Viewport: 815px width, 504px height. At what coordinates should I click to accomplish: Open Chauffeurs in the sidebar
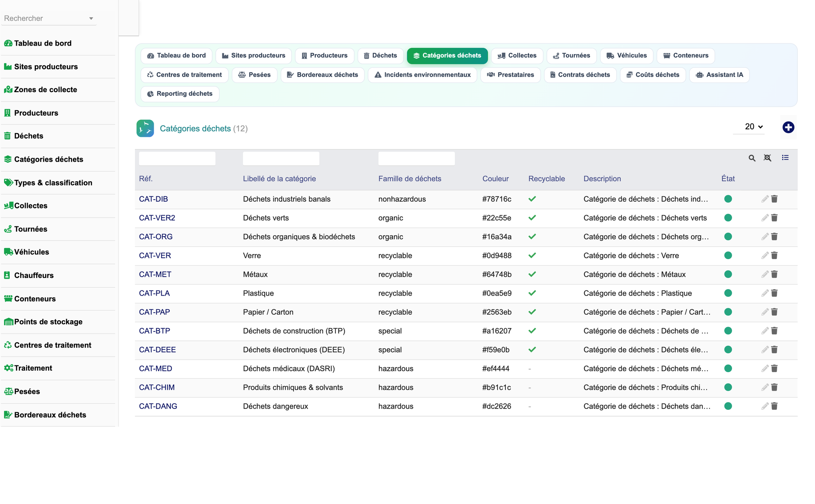(34, 275)
